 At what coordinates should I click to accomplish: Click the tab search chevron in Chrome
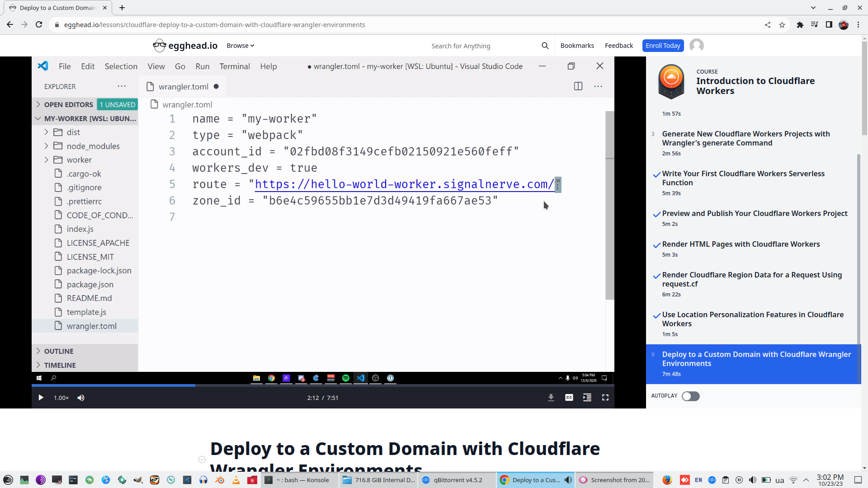[x=813, y=8]
